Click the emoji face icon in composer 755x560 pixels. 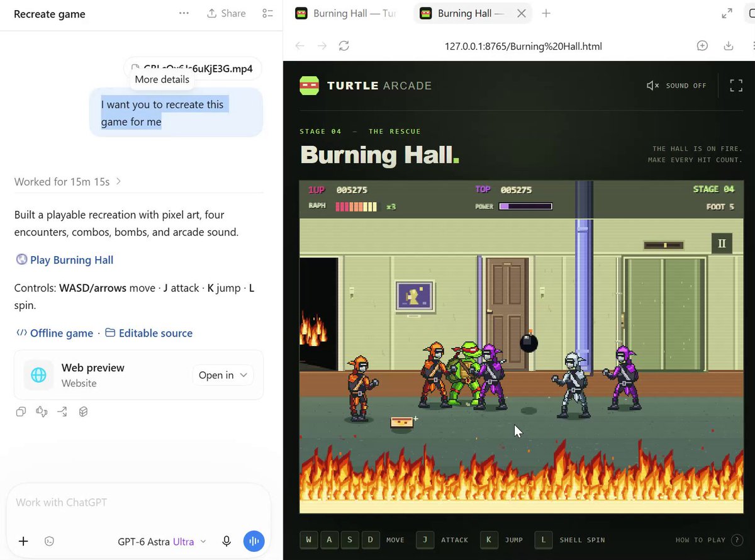click(x=50, y=541)
